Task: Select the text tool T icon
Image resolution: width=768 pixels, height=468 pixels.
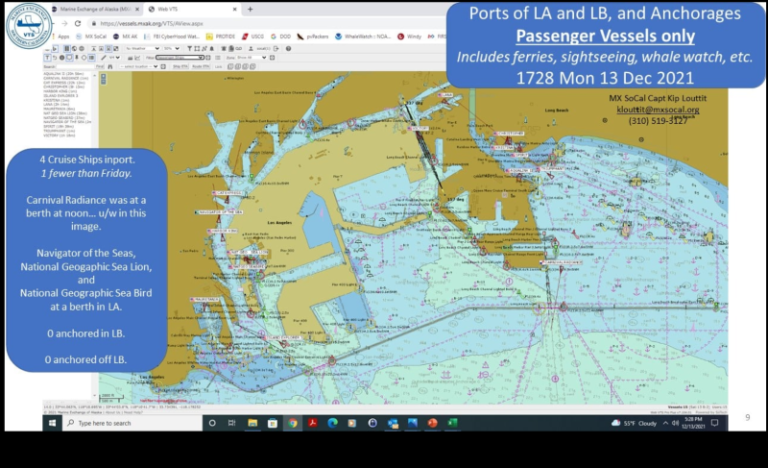Action: click(47, 57)
